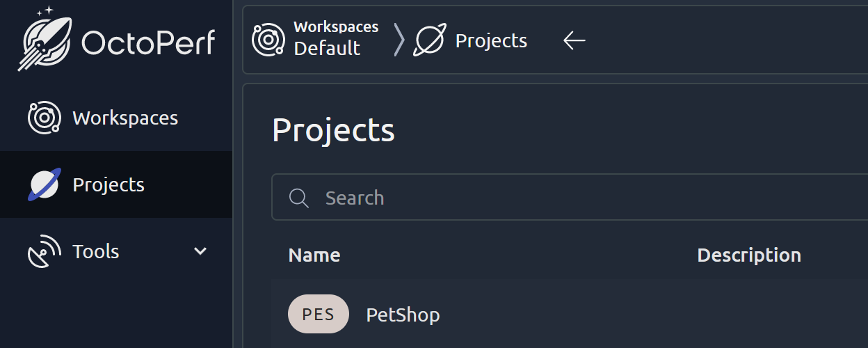The height and width of the screenshot is (348, 868).
Task: Focus the project Search field
Action: tap(556, 198)
